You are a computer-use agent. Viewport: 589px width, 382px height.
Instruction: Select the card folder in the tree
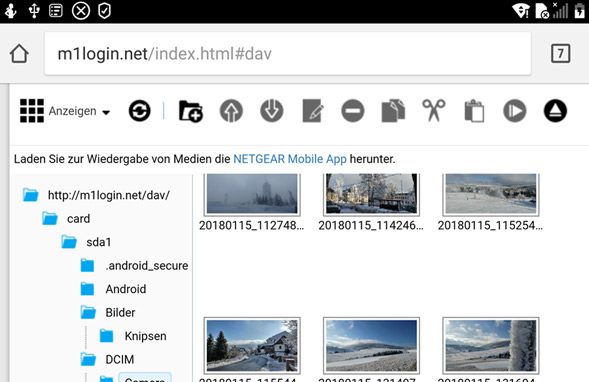(79, 219)
